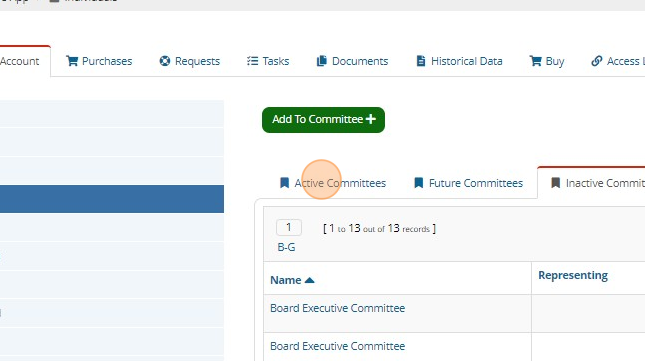Viewport: 645px width, 361px height.
Task: Sort by the Representing column header
Action: [573, 275]
